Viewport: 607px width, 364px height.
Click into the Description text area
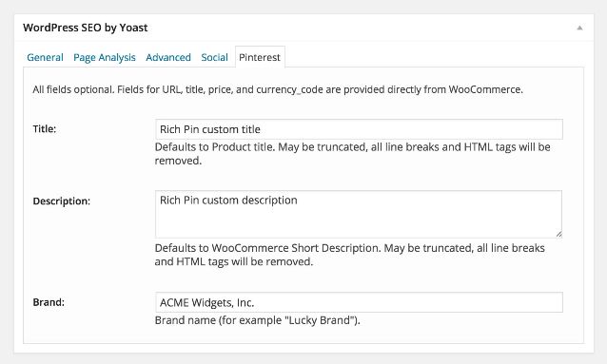[359, 214]
